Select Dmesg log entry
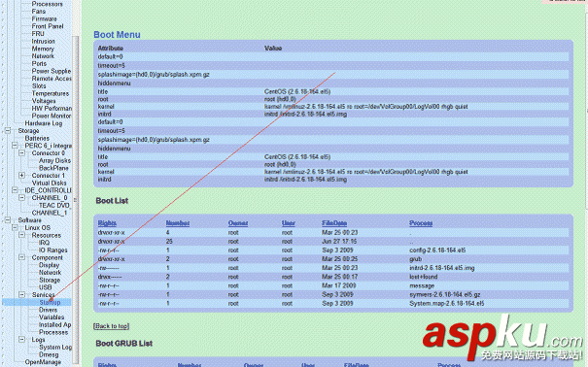588x367 pixels. click(x=49, y=354)
